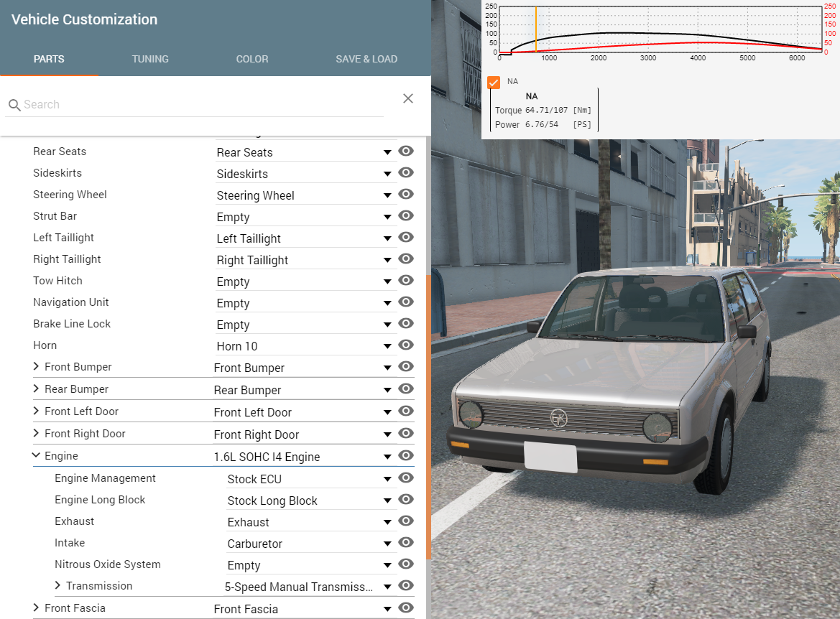This screenshot has height=619, width=840.
Task: Switch to the PARTS tab
Action: 49,59
